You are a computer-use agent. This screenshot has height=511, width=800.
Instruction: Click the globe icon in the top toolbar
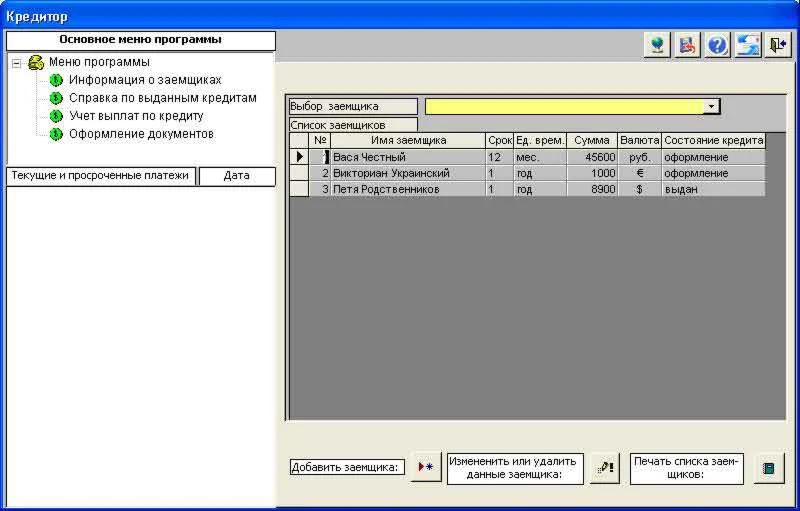657,46
